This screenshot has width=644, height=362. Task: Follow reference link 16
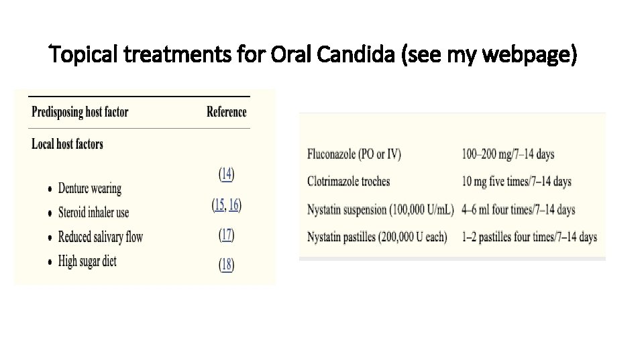[233, 205]
